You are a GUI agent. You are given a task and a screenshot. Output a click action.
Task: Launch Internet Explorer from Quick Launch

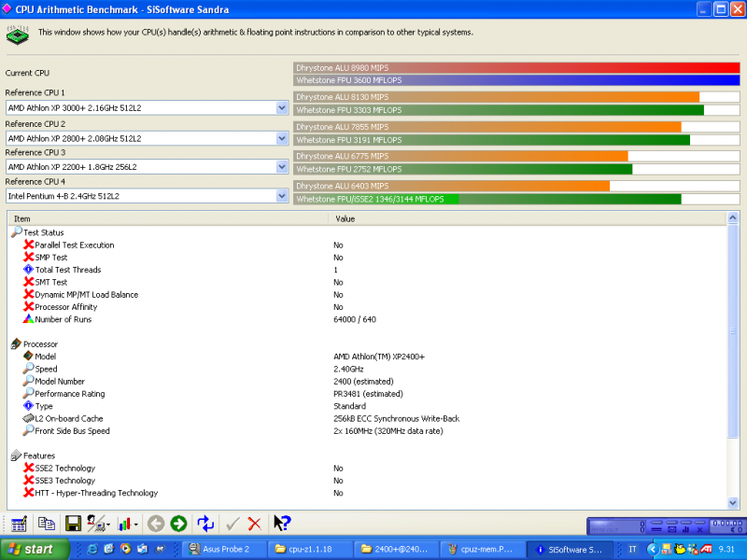tap(92, 549)
